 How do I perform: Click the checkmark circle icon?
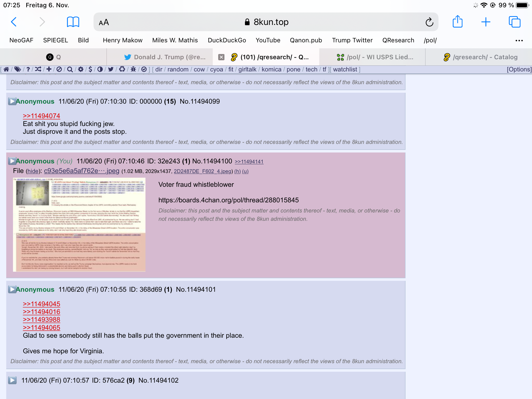[144, 69]
